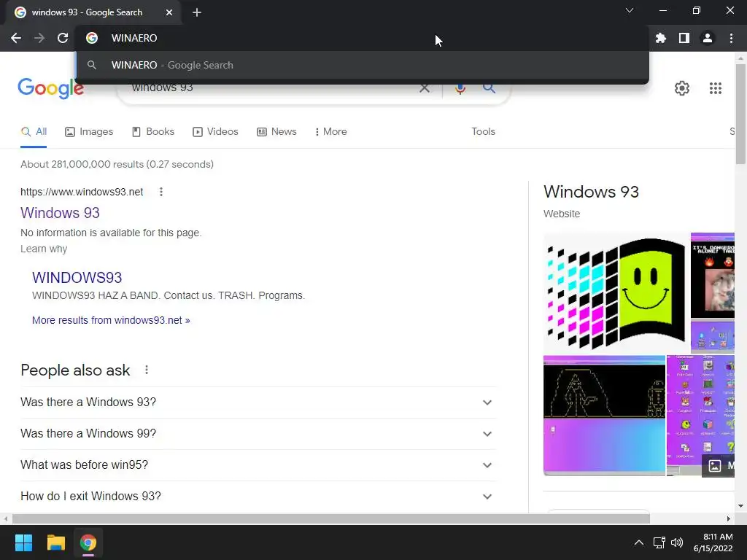Switch to the Videos tab
747x560 pixels.
tap(215, 132)
